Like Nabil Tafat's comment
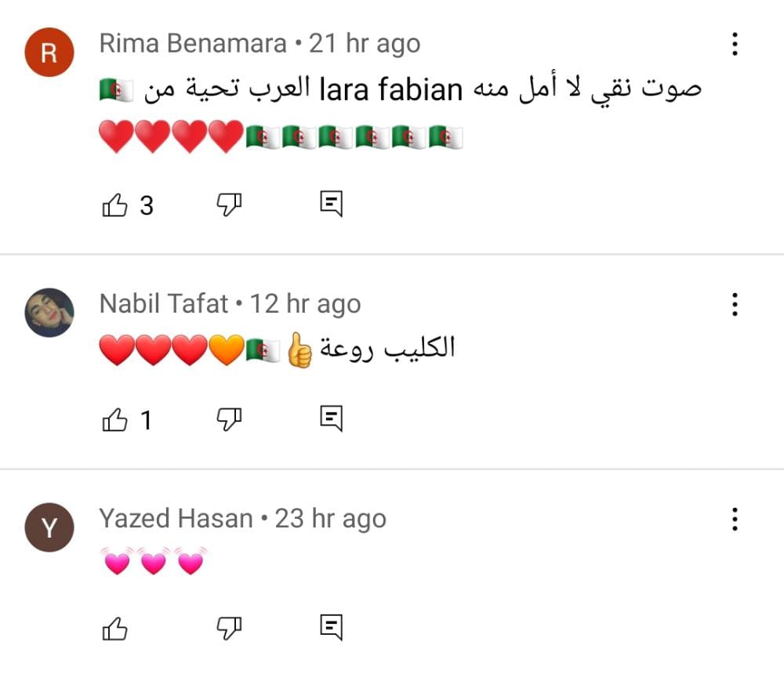The image size is (784, 674). 115,421
